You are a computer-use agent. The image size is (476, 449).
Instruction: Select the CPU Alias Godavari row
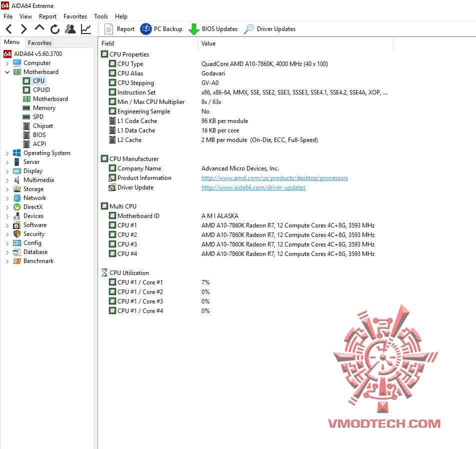[x=167, y=73]
